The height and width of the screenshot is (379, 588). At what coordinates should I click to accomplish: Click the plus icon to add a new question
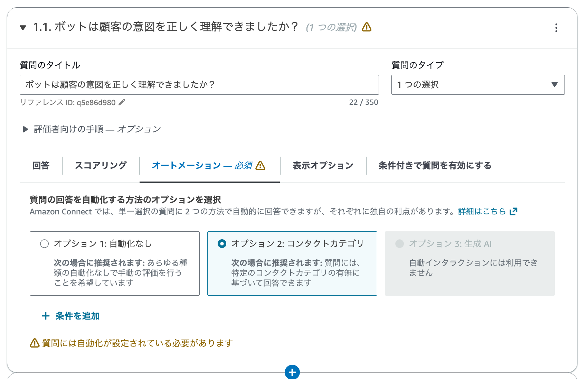click(293, 372)
